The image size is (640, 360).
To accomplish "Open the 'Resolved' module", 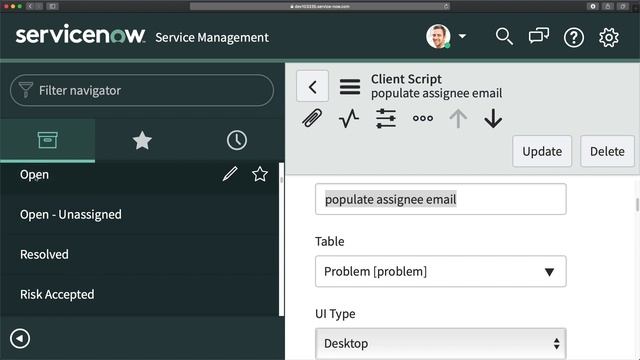I will click(x=44, y=254).
